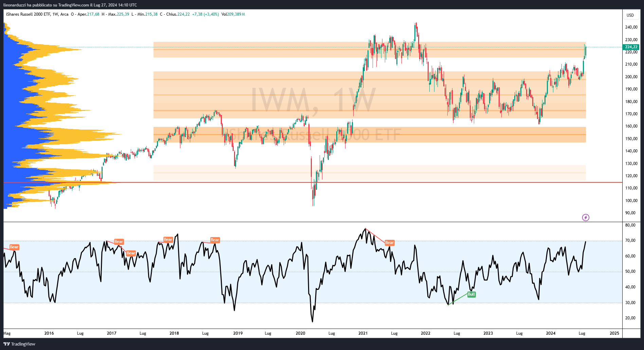Click 180,00 on the price axis
This screenshot has height=350, width=644.
tap(631, 102)
